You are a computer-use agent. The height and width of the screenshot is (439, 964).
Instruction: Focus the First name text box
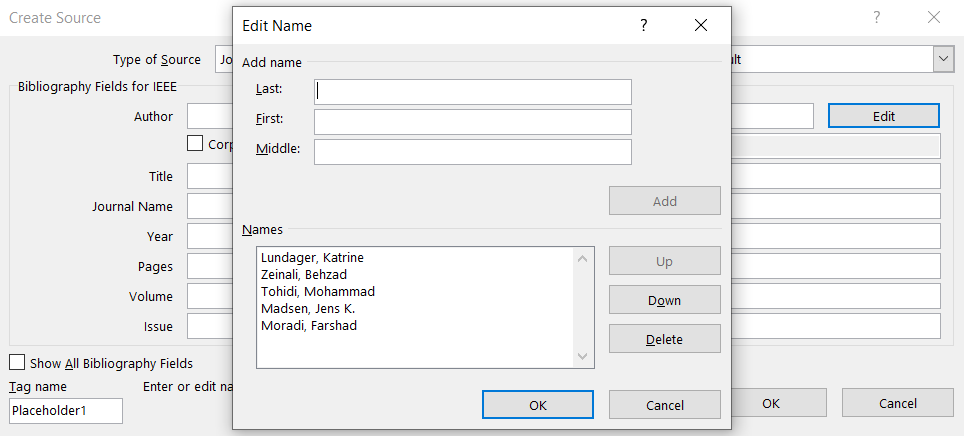click(x=472, y=122)
